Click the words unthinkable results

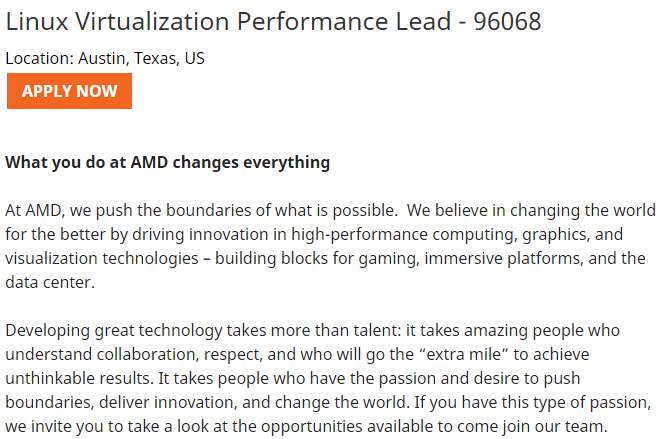point(70,378)
